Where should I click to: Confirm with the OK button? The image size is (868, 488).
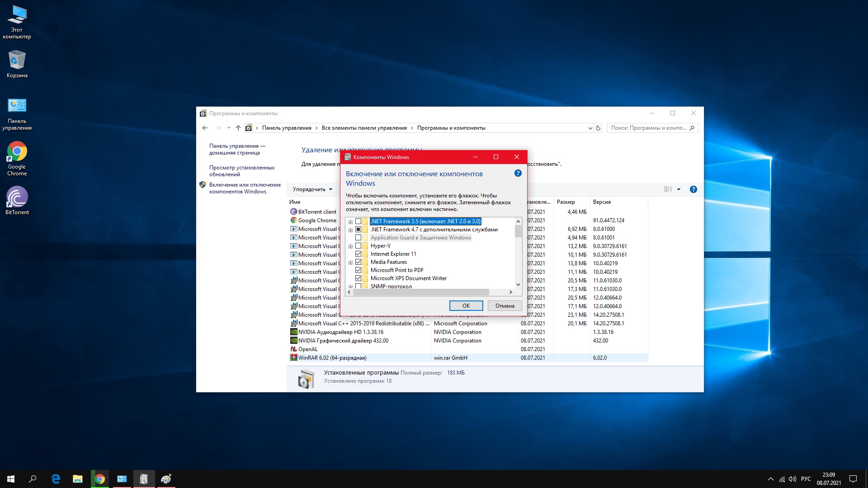coord(466,306)
